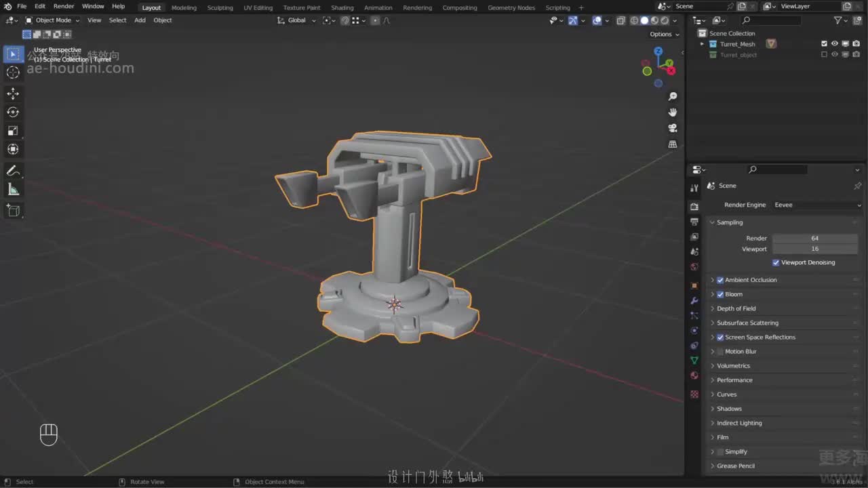Toggle X-ray mode in viewport header

(620, 20)
